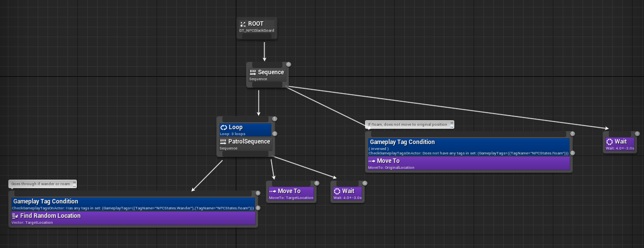Image resolution: width=644 pixels, height=248 pixels.
Task: Click the 'Vector: TargetLocation' description text
Action: [x=32, y=222]
